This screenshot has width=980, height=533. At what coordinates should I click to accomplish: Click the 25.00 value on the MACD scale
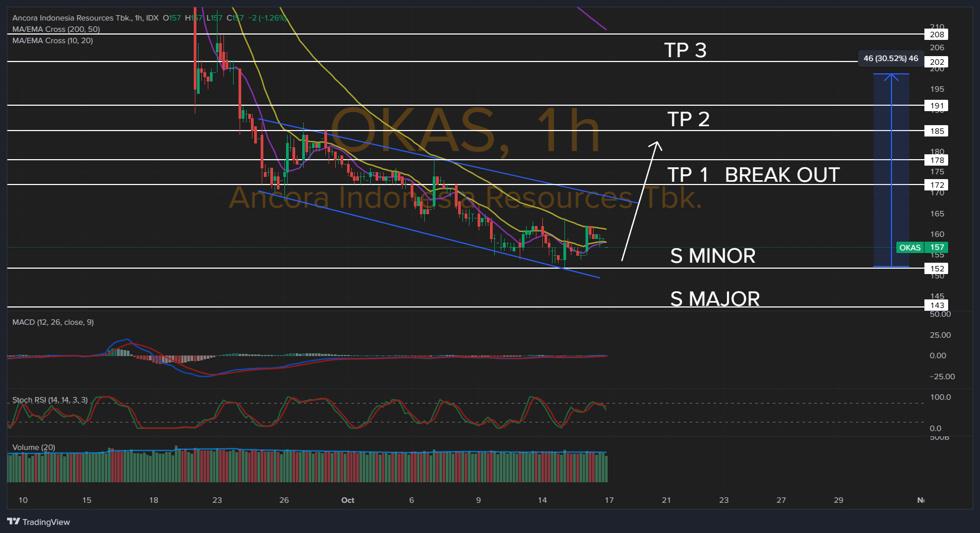click(941, 335)
